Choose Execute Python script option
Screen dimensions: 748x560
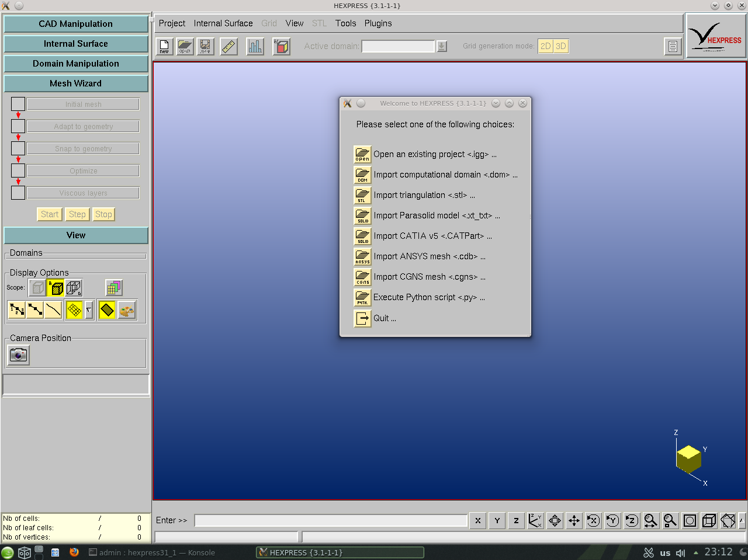coord(420,297)
